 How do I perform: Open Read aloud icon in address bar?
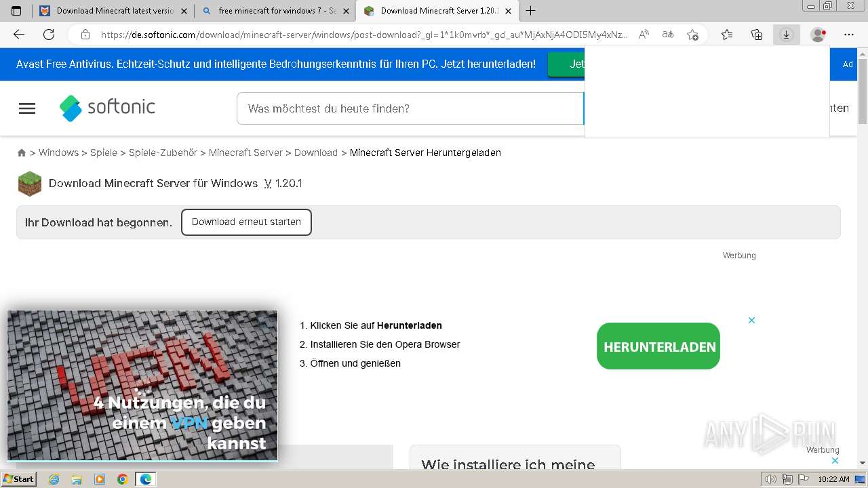(644, 35)
